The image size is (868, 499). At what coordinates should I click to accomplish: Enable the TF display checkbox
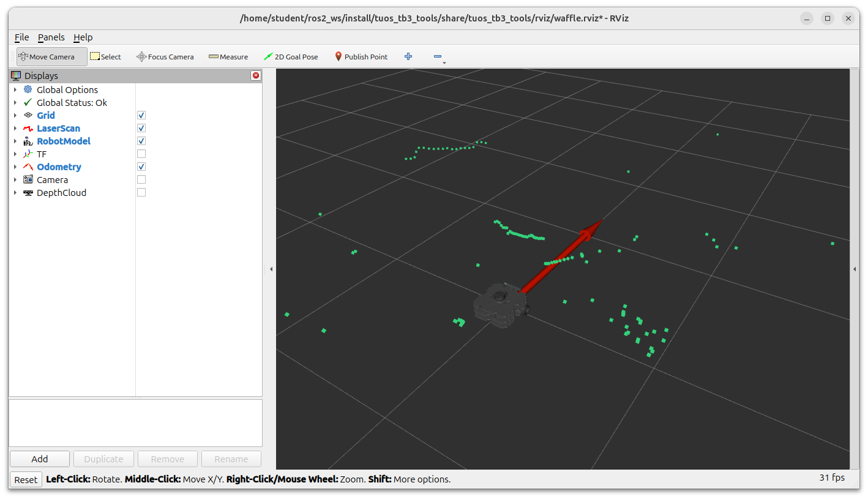click(x=141, y=154)
